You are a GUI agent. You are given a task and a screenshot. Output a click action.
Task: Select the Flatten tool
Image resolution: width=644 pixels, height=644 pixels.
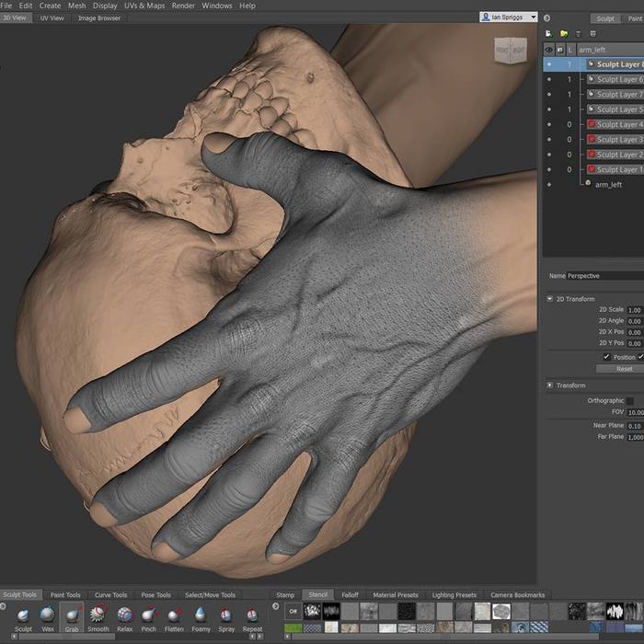(174, 615)
